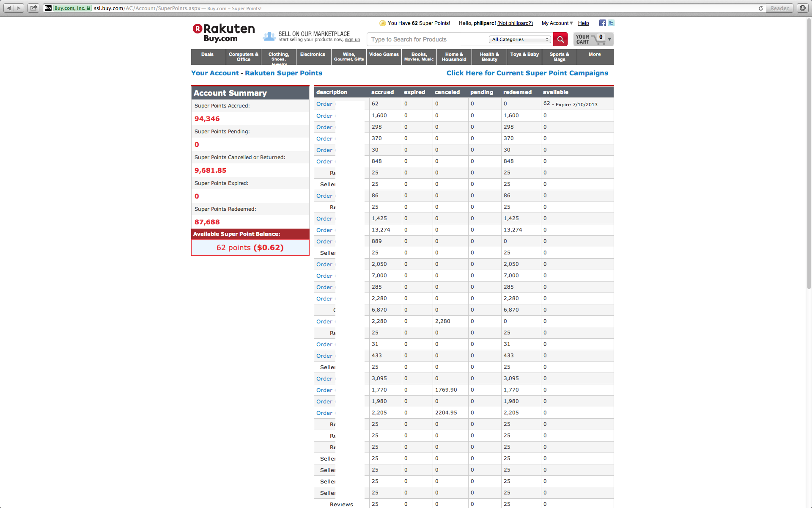Viewport: 812px width, 508px height.
Task: Reload page using the refresh icon
Action: [x=760, y=8]
